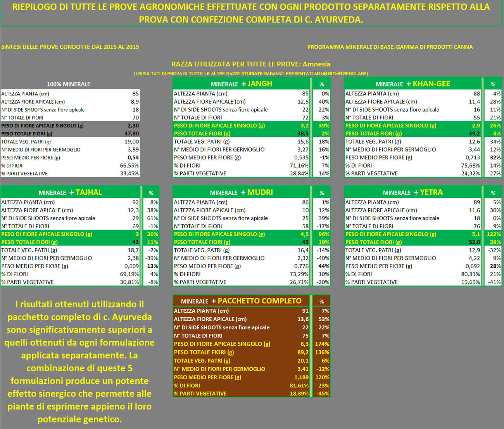Click value '19,69%' in YETRA table
Image resolution: width=504 pixels, height=429 pixels.
471,282
